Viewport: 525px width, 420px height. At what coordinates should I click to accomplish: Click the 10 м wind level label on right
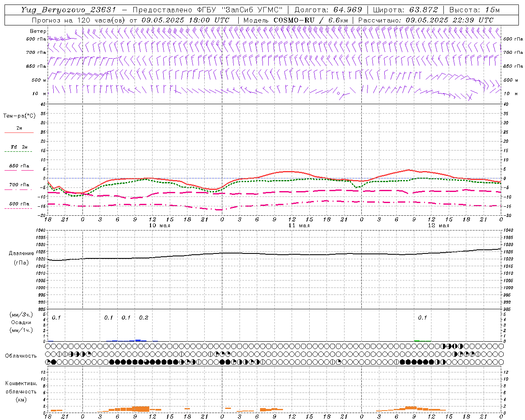pyautogui.click(x=510, y=94)
